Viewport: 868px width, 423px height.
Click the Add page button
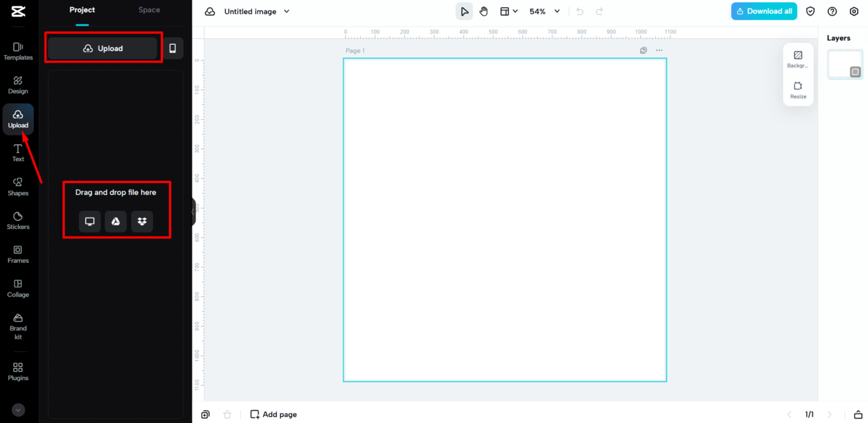point(273,414)
